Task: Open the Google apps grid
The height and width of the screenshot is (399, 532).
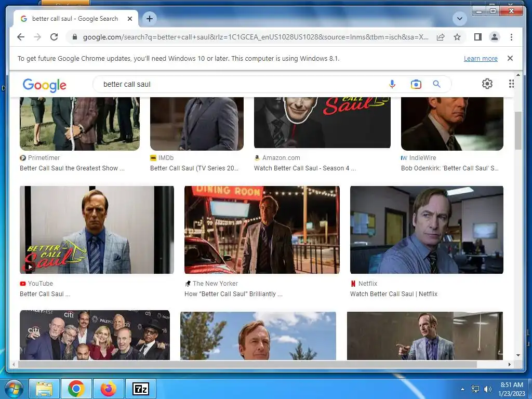Action: tap(511, 84)
